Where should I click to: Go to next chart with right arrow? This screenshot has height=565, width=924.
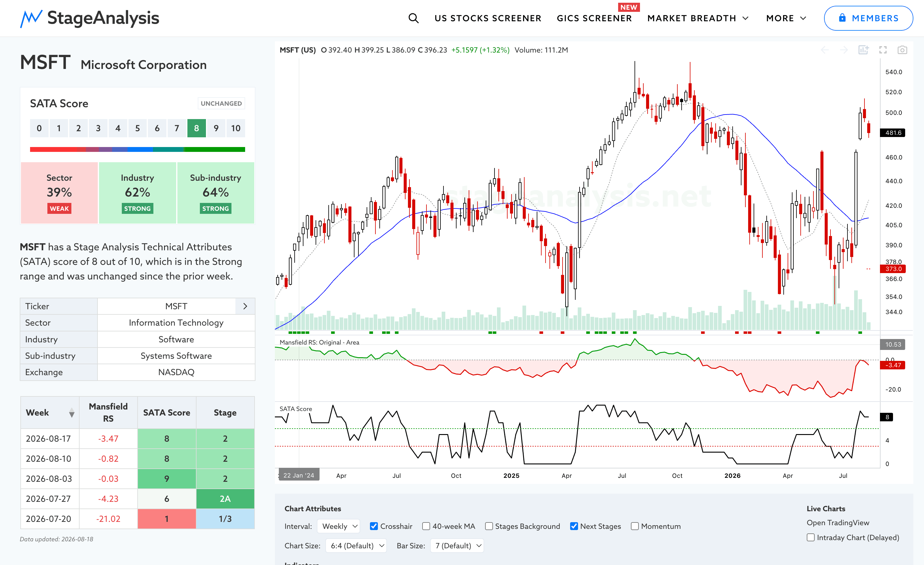click(844, 50)
